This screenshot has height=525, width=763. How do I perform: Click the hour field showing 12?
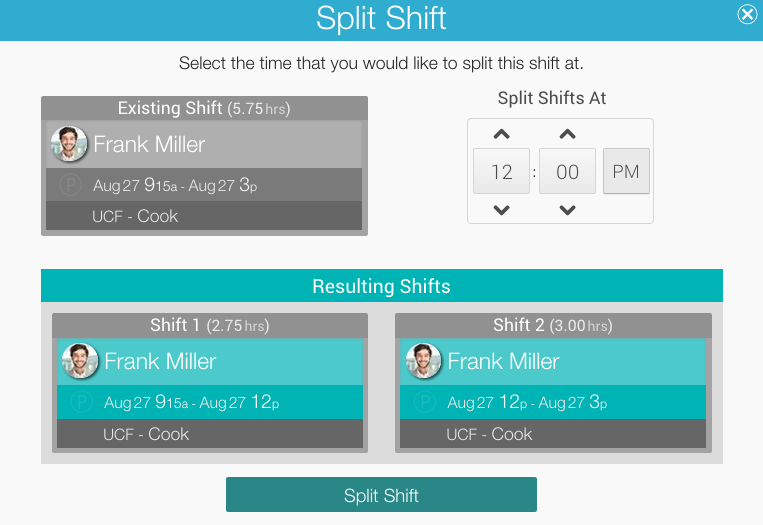(501, 171)
